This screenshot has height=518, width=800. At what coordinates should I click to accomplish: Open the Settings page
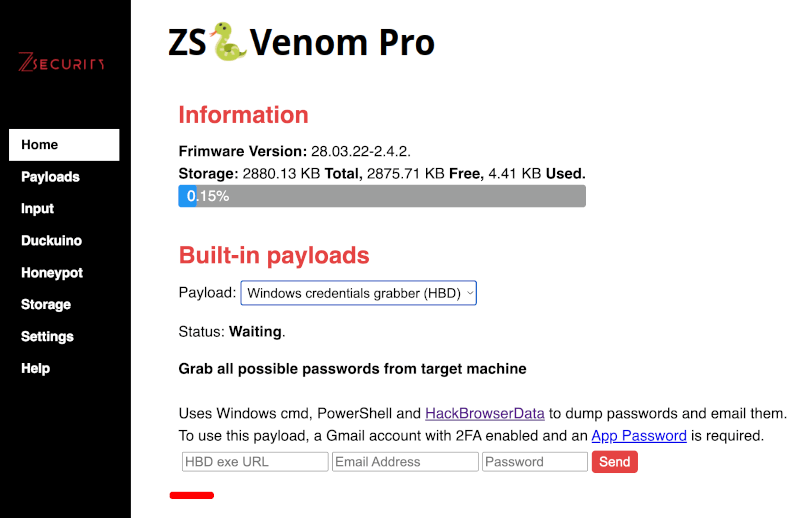(47, 337)
